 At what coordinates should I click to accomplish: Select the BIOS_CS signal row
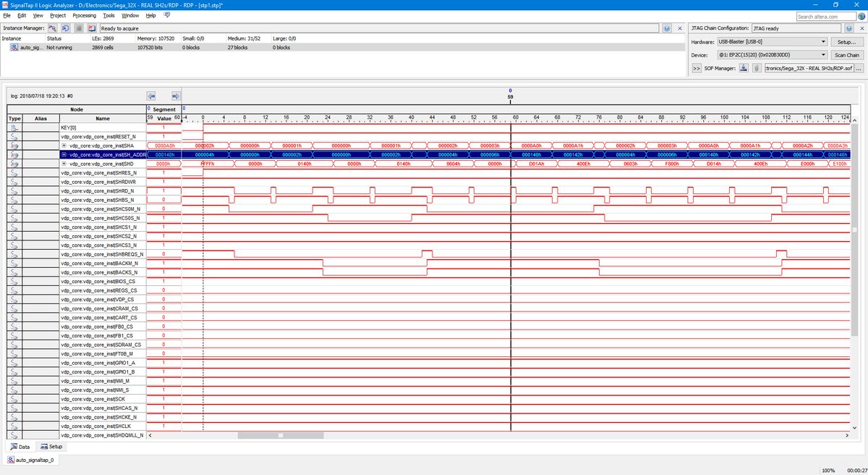tap(102, 281)
